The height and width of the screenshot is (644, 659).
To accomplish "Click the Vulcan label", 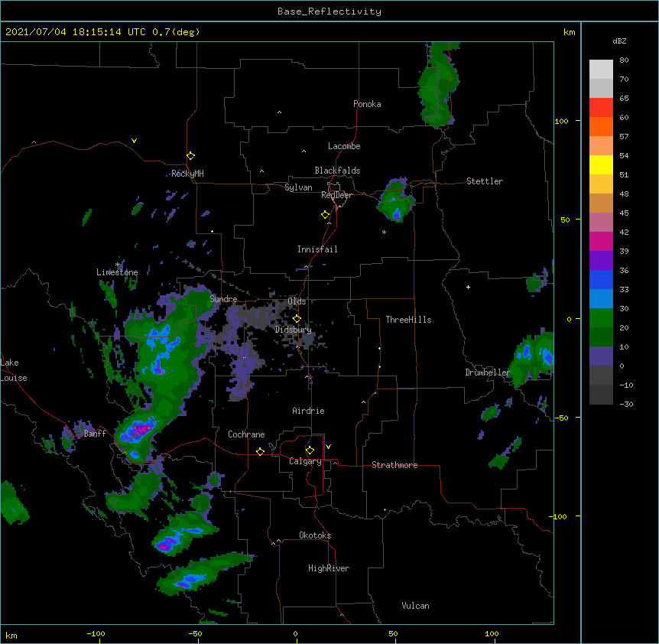I will (415, 606).
